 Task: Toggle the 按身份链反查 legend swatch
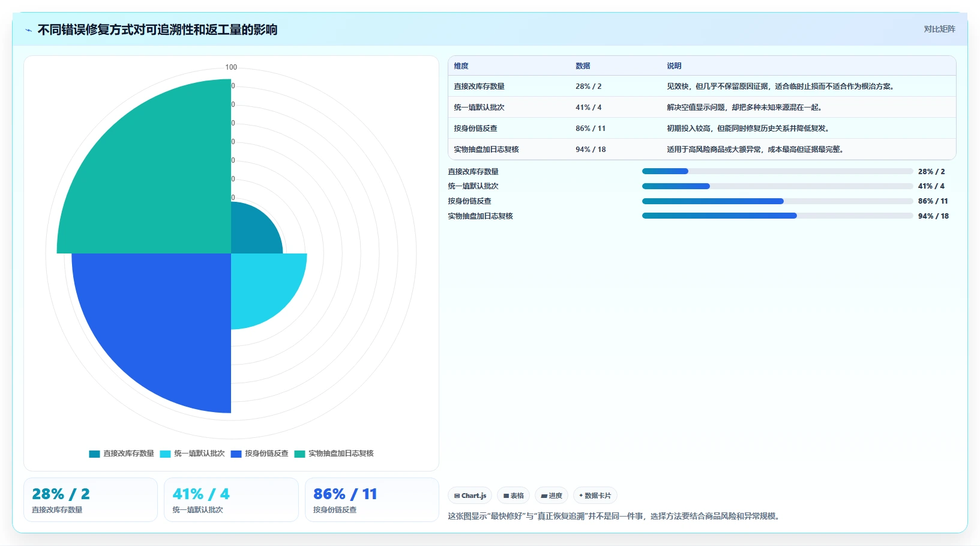click(x=236, y=453)
